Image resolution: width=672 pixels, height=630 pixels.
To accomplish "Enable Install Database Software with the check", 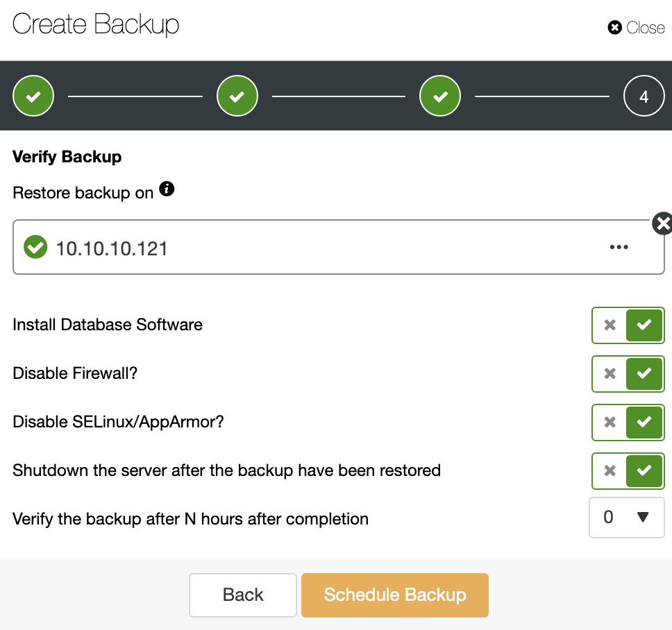I will [644, 325].
